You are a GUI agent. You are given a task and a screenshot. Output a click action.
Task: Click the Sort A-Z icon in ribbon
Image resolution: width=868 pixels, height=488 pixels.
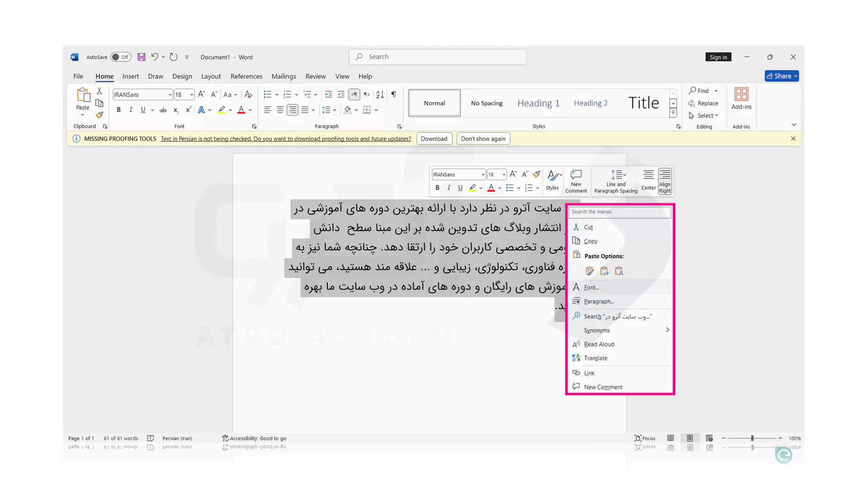tap(380, 94)
